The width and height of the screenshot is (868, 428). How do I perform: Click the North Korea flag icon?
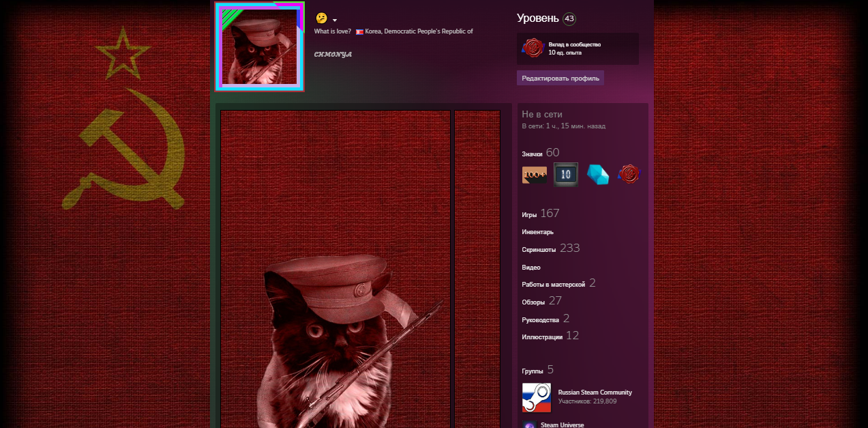tap(359, 31)
